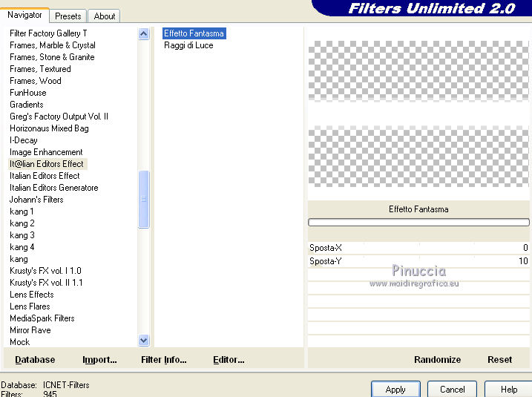Select Italian Editors Effect category
532x397 pixels.
(45, 176)
